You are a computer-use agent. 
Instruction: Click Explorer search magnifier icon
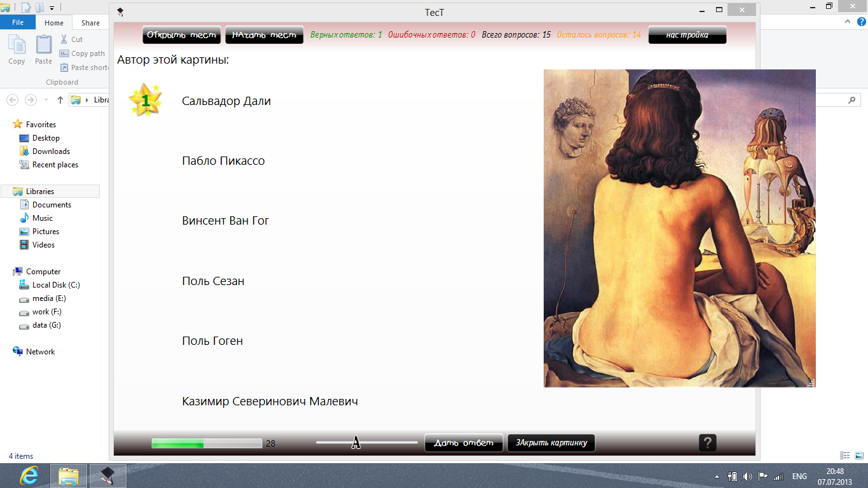pos(852,100)
